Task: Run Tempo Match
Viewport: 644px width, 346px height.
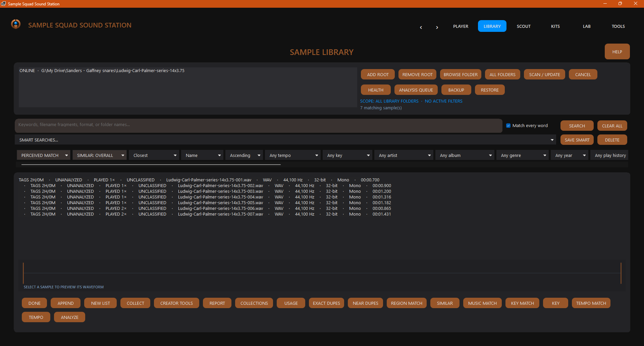Action: [x=591, y=303]
